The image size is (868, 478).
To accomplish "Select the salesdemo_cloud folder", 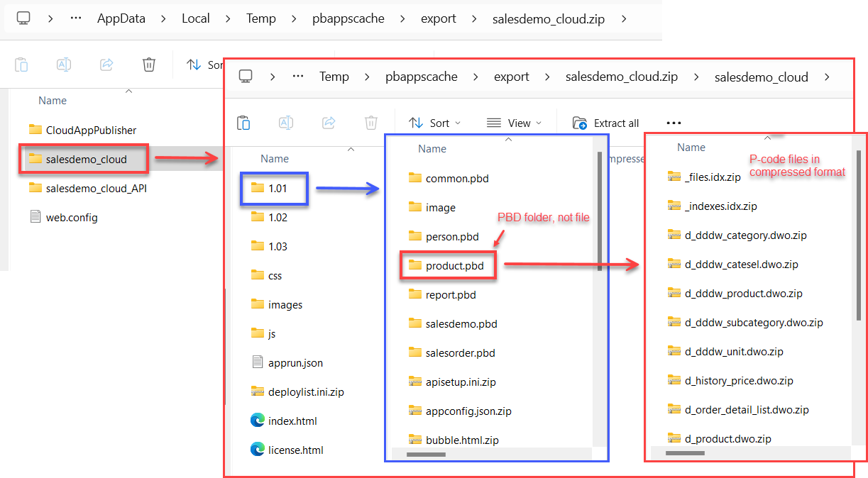I will (86, 160).
